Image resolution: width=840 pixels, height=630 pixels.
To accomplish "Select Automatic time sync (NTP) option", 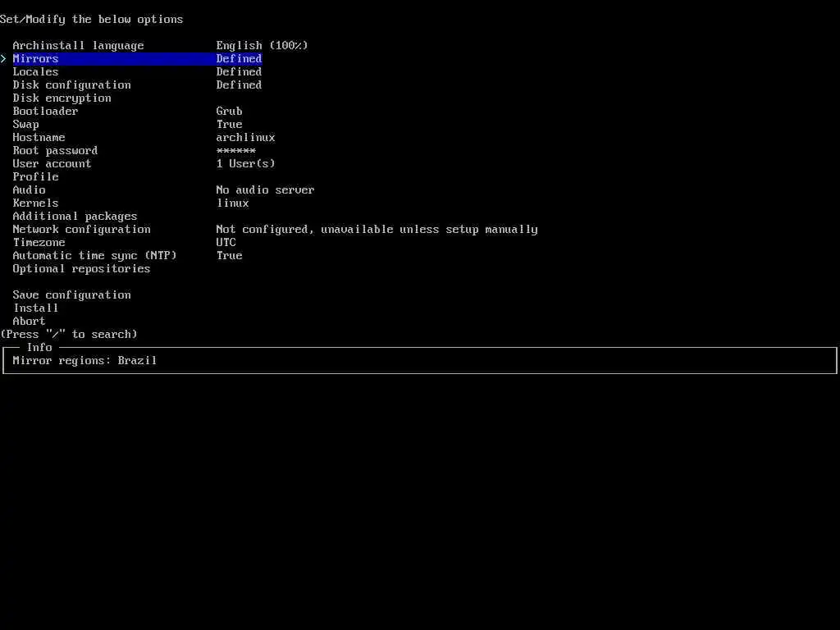I will pos(95,256).
